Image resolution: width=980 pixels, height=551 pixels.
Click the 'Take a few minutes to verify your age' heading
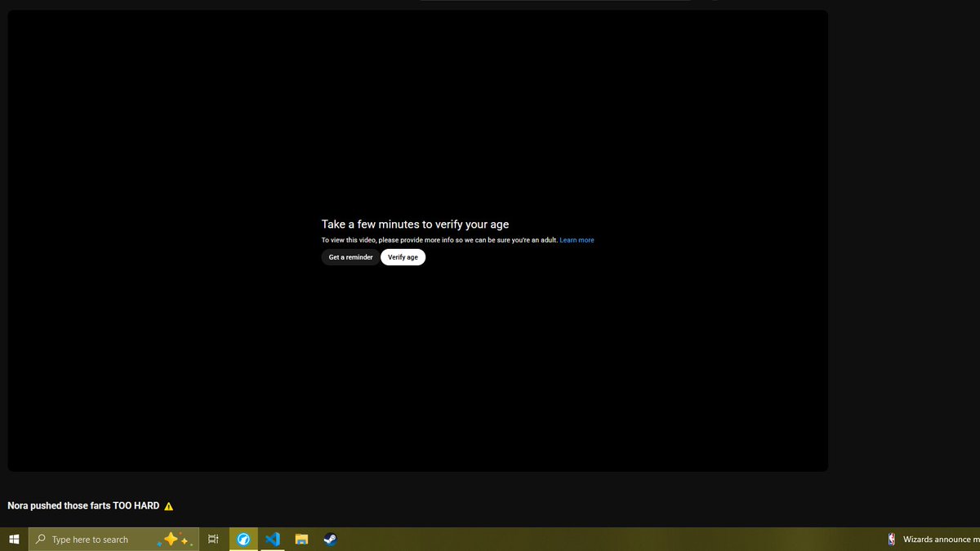click(x=415, y=224)
